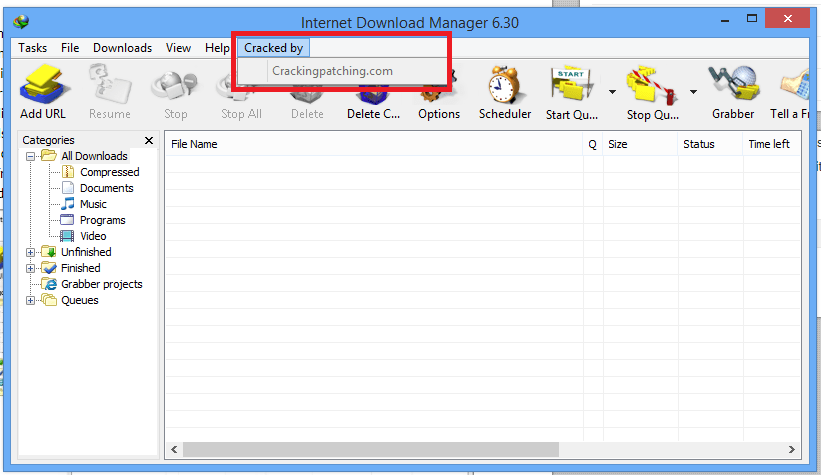
Task: Open the Scheduler alarm clock icon
Action: click(504, 85)
